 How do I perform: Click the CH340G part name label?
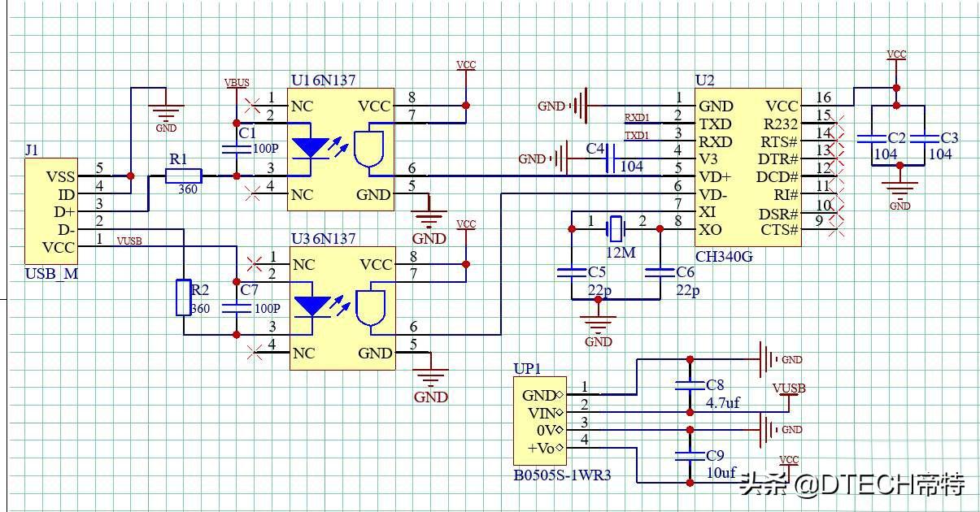[724, 256]
